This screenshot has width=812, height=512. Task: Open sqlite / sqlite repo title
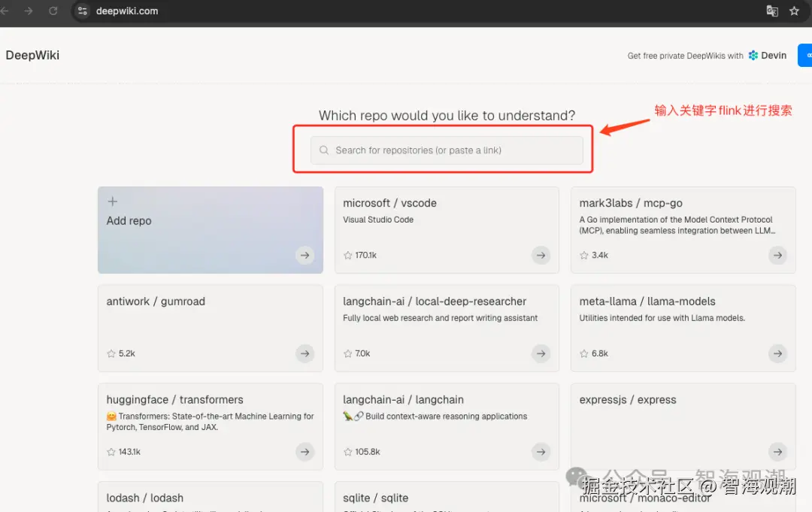(375, 498)
